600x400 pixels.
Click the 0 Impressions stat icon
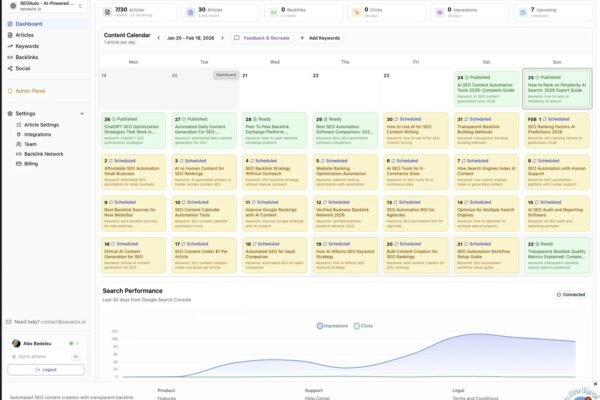coord(440,12)
